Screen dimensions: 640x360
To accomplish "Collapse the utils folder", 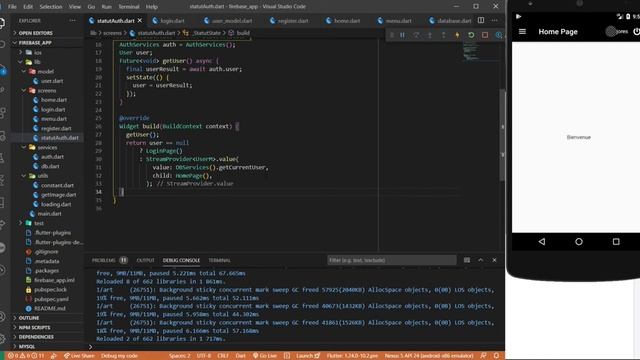I will [x=43, y=176].
